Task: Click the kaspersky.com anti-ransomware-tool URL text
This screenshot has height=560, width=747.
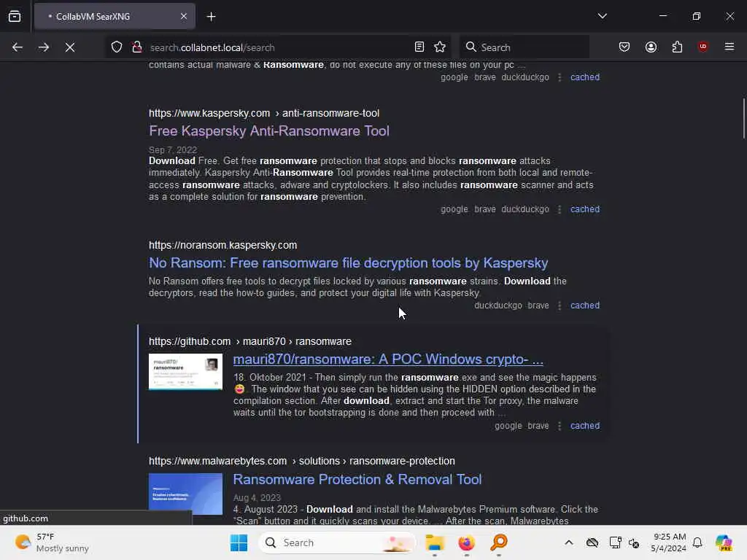Action: (264, 113)
